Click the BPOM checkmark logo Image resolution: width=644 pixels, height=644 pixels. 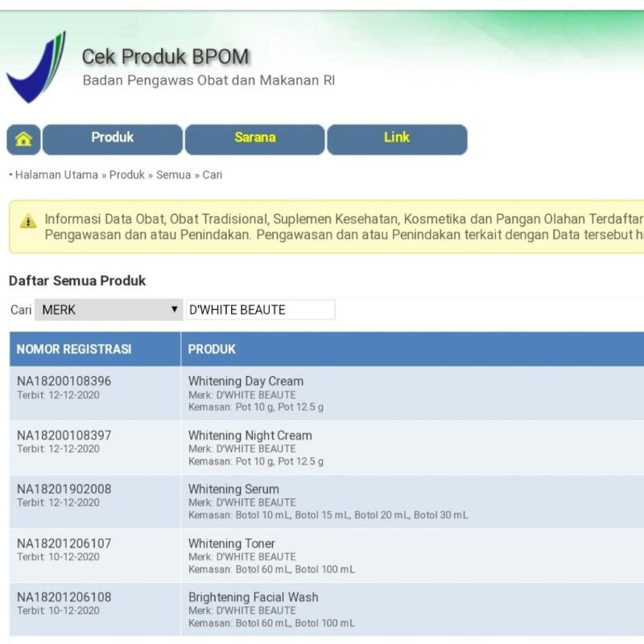click(36, 67)
